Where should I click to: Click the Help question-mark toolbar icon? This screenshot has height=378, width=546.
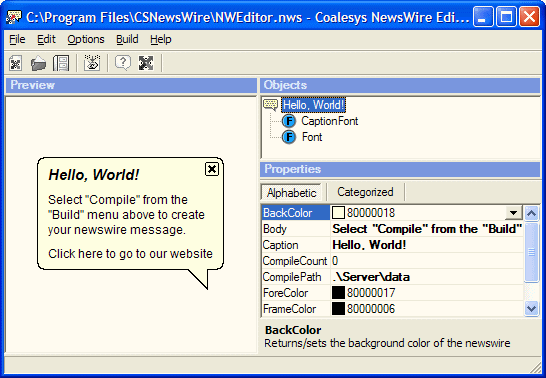tap(123, 63)
